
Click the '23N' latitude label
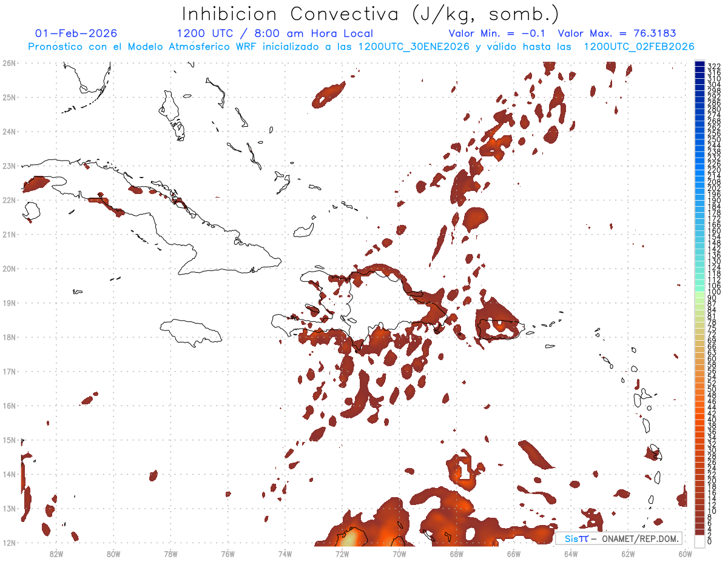[8, 166]
